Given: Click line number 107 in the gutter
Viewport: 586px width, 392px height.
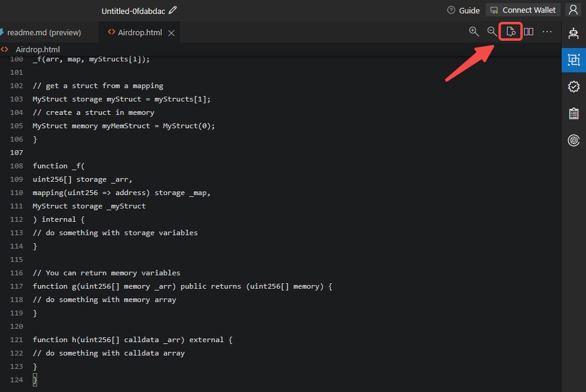Looking at the screenshot, I should pos(16,153).
